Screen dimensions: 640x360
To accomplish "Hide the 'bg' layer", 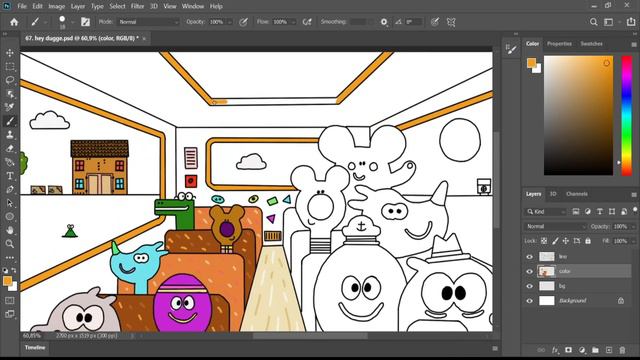I will (529, 286).
